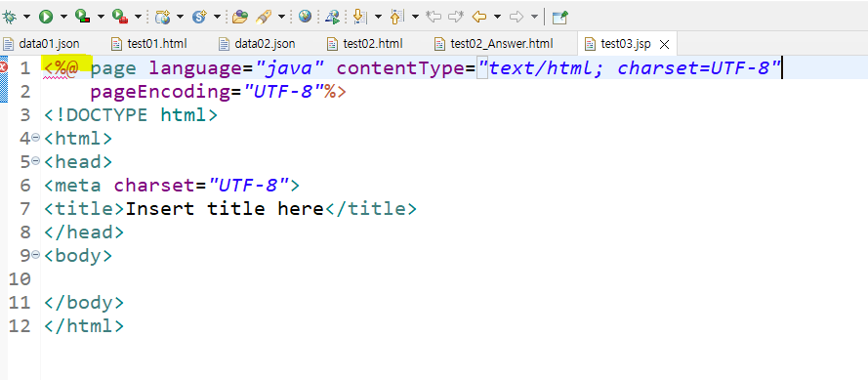Click the Next Edit Location icon

click(456, 18)
